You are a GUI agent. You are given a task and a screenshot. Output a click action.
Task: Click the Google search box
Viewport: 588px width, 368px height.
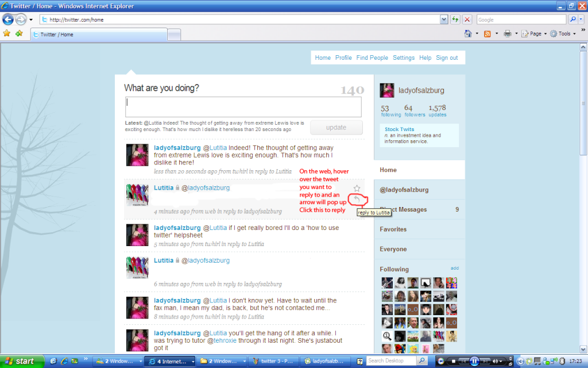tap(521, 20)
